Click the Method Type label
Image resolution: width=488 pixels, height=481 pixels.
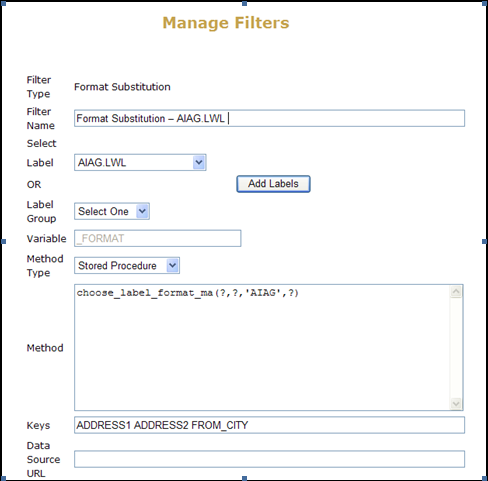(45, 266)
